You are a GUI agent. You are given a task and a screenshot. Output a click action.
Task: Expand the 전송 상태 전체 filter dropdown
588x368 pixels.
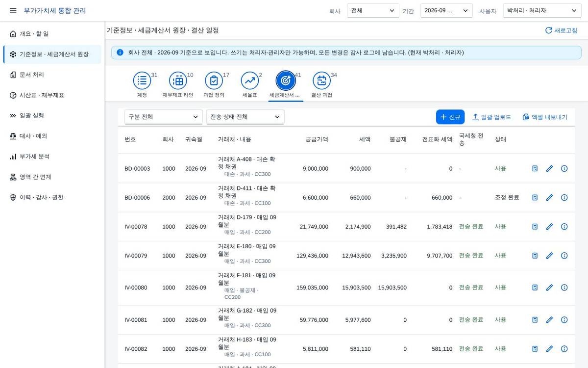[x=245, y=117]
